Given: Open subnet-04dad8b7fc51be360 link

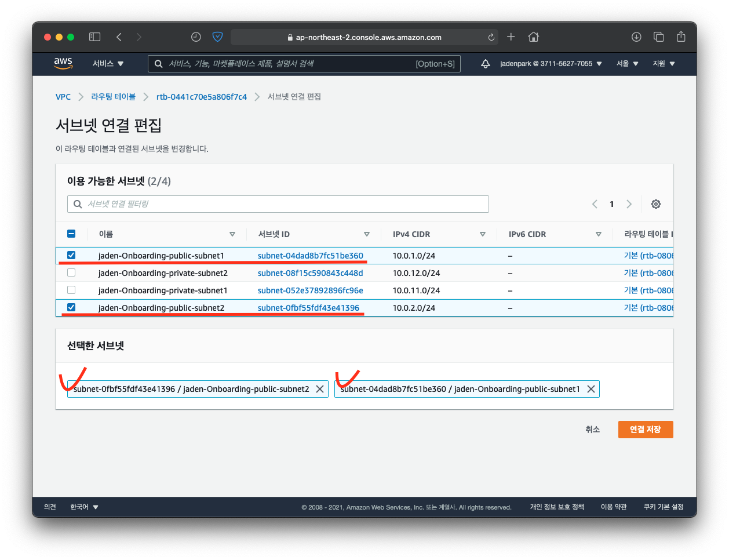Looking at the screenshot, I should pyautogui.click(x=311, y=256).
